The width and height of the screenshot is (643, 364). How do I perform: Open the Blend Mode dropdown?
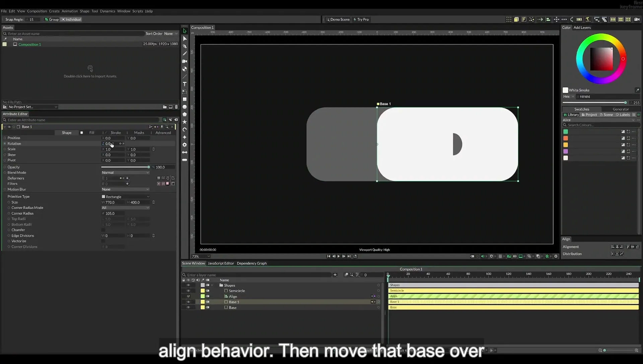pyautogui.click(x=125, y=173)
